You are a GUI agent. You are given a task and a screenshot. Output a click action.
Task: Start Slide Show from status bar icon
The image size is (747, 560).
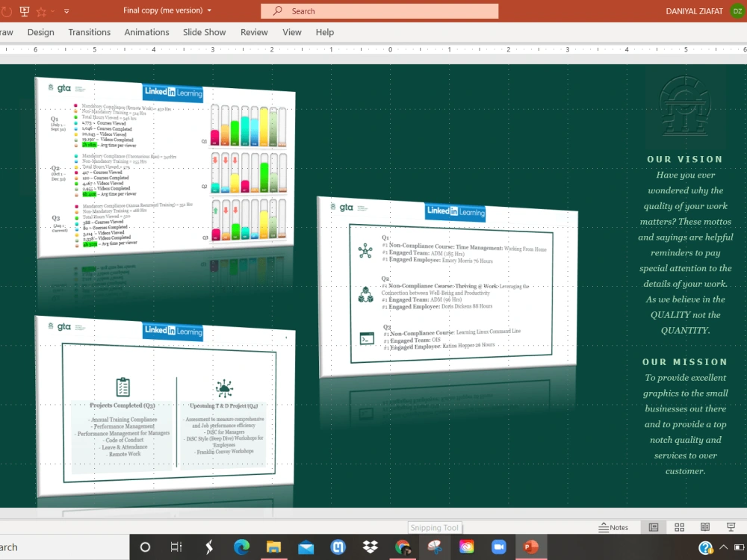coord(730,527)
